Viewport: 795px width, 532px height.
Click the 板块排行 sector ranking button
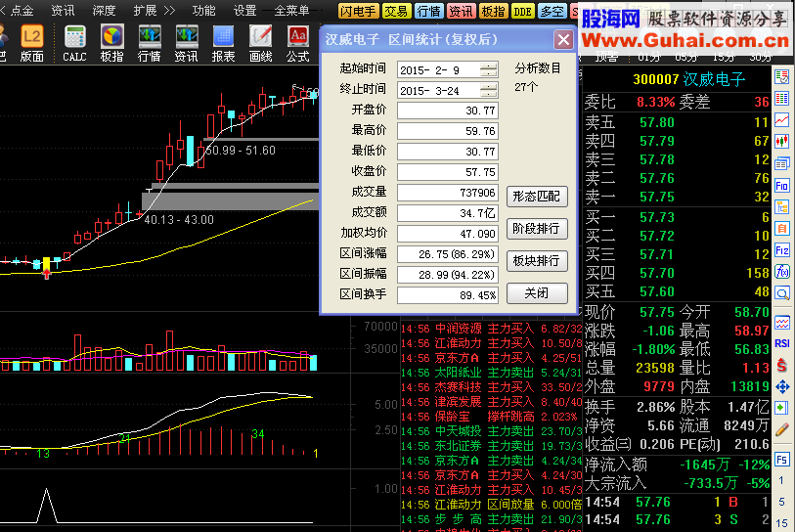537,261
